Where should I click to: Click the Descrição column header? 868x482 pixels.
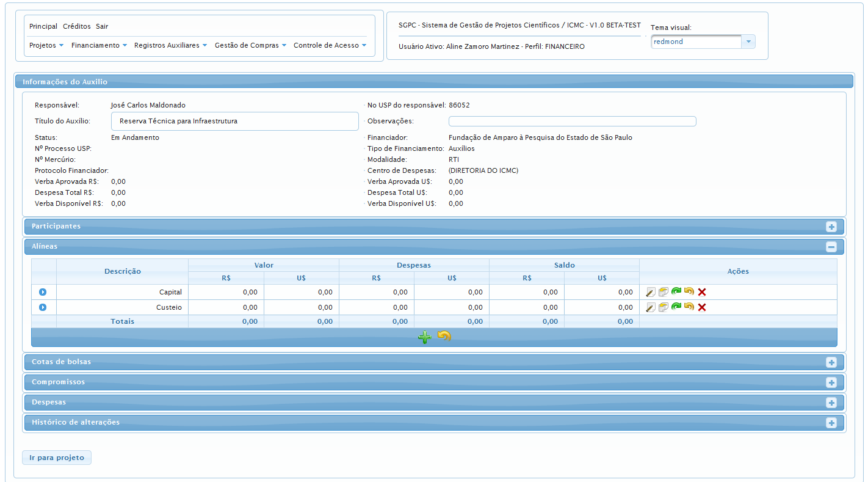123,271
